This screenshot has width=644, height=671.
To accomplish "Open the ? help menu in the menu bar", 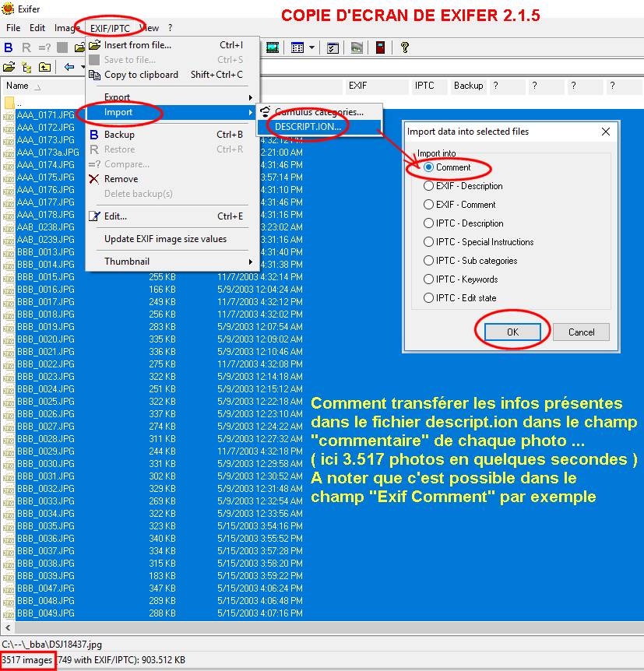I will pos(170,28).
